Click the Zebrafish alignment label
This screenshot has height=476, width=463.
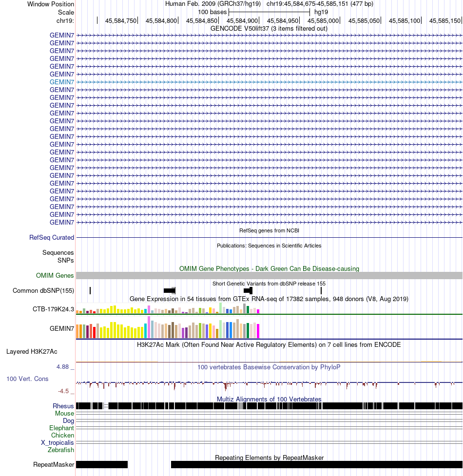click(61, 450)
